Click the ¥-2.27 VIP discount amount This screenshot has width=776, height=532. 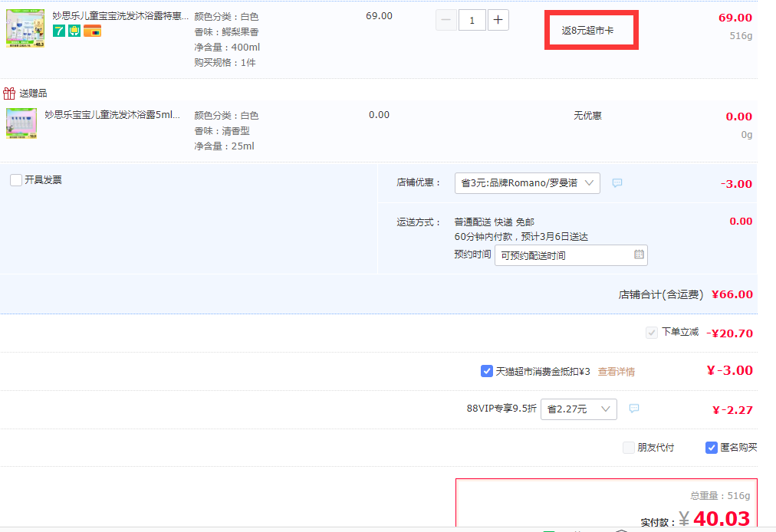coord(732,410)
